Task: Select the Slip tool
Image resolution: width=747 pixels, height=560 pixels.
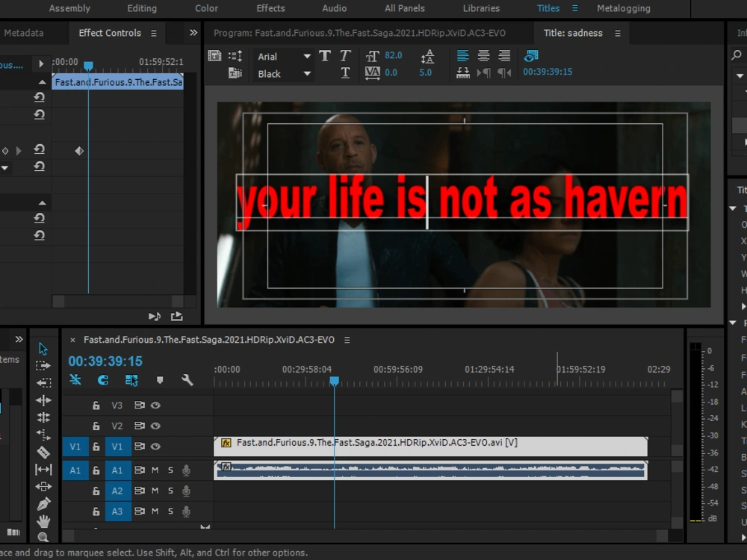Action: point(43,470)
